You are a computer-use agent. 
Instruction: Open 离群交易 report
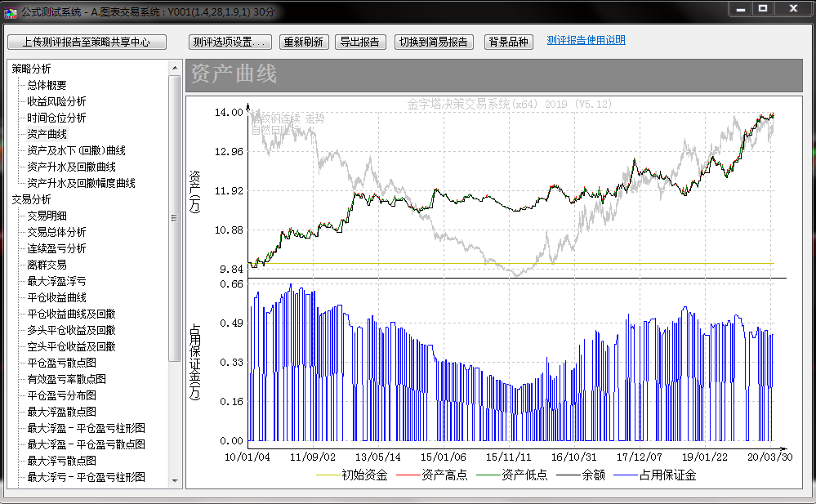click(47, 265)
